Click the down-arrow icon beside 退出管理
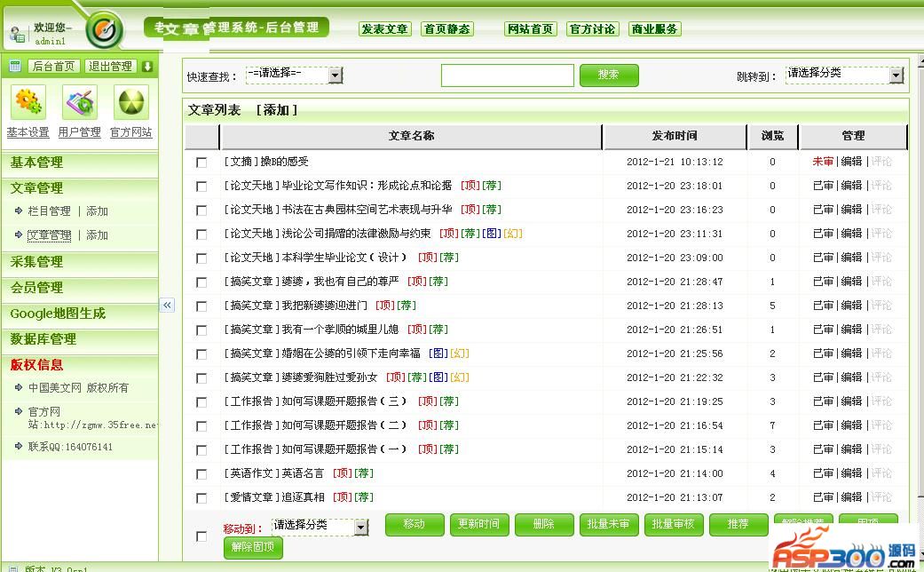924x572 pixels. coord(147,66)
